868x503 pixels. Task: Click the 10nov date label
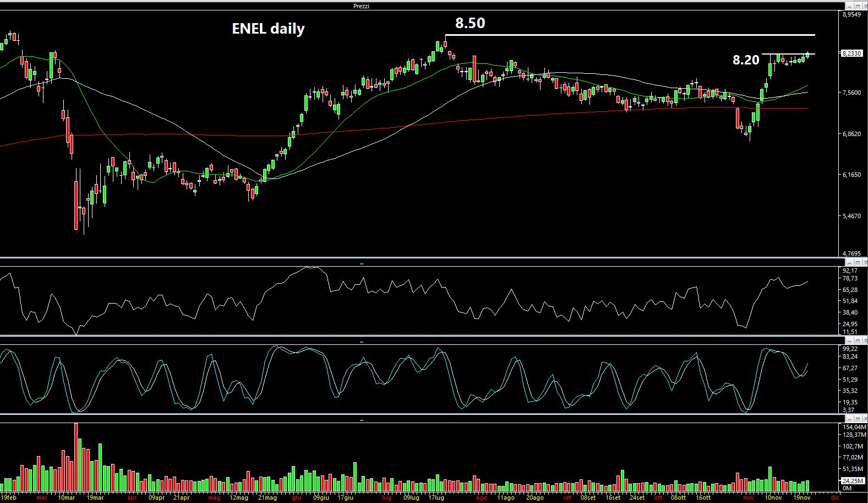click(x=773, y=497)
